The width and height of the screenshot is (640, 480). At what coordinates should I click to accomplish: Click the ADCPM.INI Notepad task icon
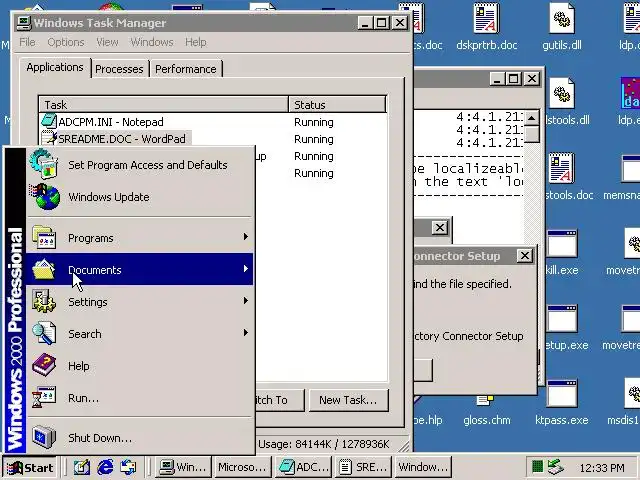49,121
